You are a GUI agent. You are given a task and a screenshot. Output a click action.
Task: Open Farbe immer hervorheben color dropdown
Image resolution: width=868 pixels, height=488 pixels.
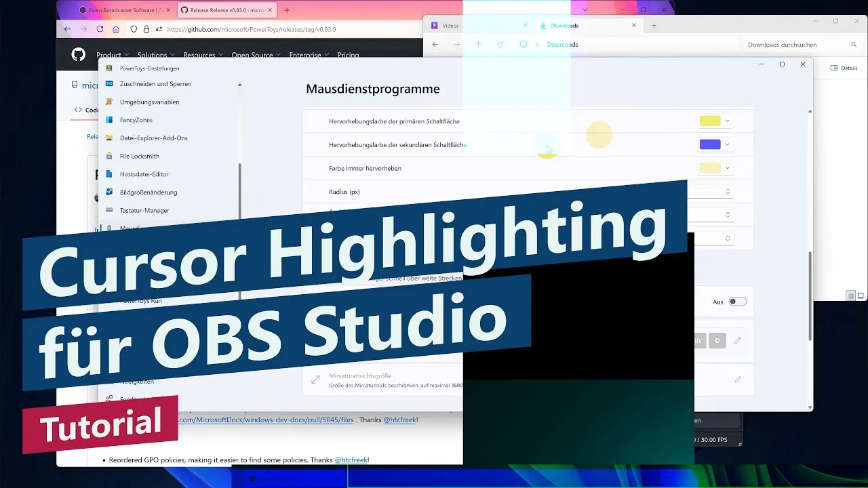[x=728, y=168]
